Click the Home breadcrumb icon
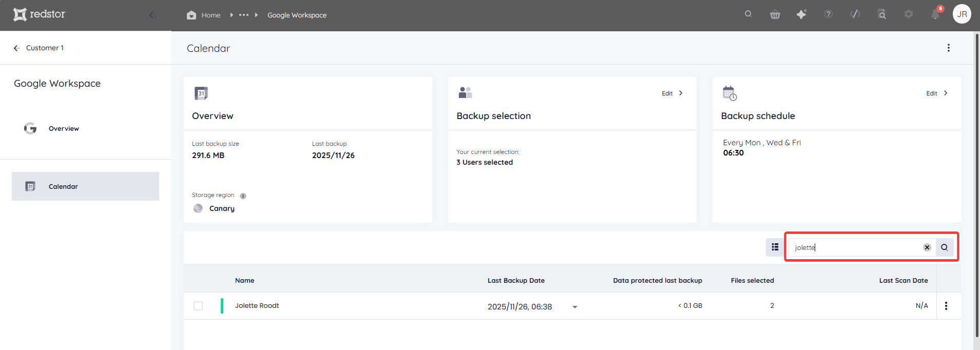 click(191, 15)
